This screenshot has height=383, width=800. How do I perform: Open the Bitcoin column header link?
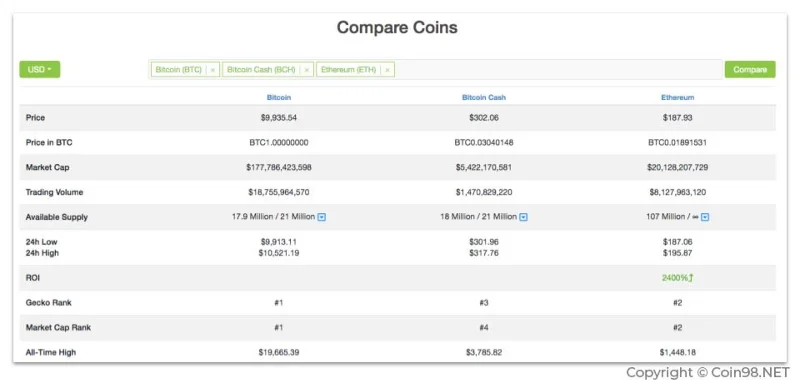(279, 97)
